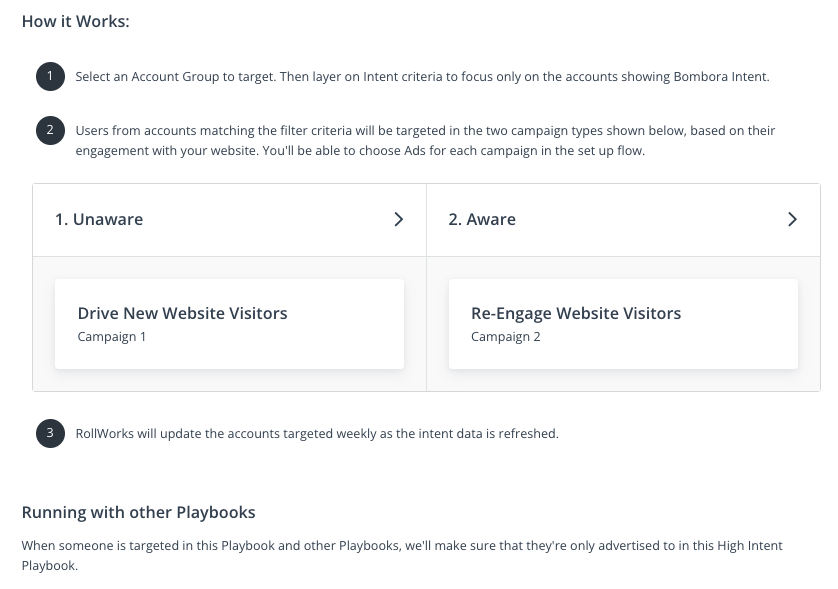
Task: Switch to the '2. Aware' stage header
Action: click(482, 219)
